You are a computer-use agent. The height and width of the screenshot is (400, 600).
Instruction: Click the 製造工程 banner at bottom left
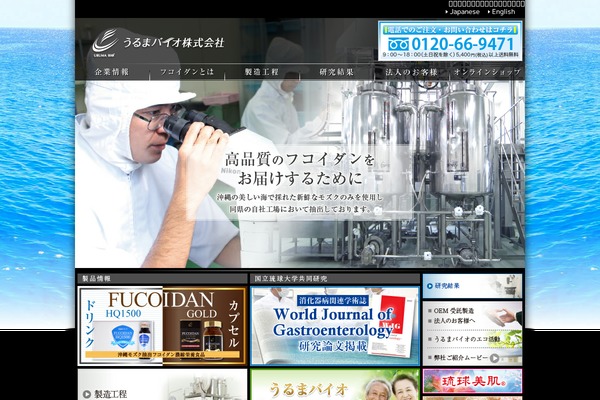tap(162, 384)
